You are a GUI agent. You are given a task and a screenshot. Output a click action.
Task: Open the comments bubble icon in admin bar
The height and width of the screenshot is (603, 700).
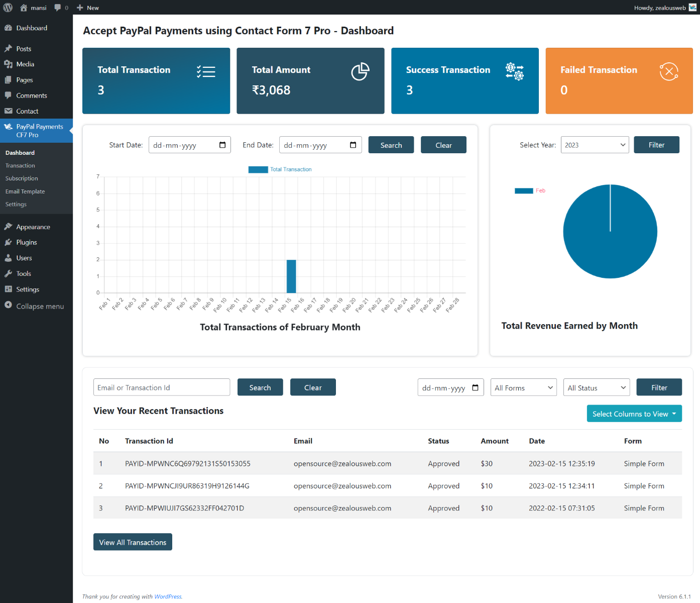58,8
